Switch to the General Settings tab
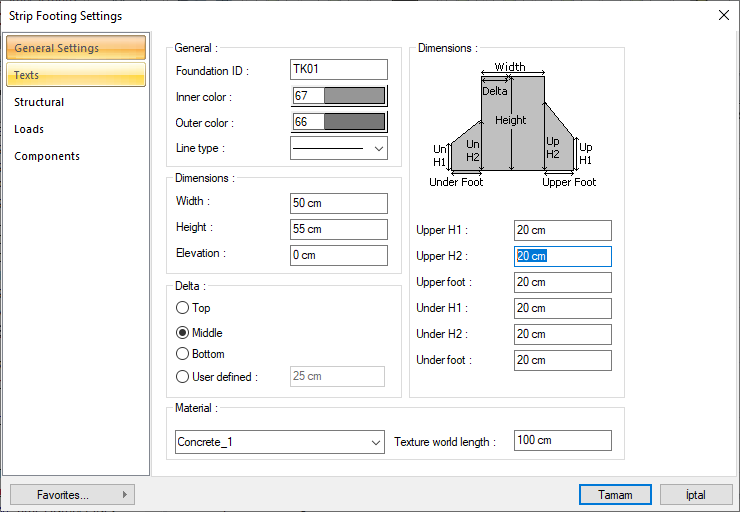Image resolution: width=740 pixels, height=512 pixels. pos(75,48)
